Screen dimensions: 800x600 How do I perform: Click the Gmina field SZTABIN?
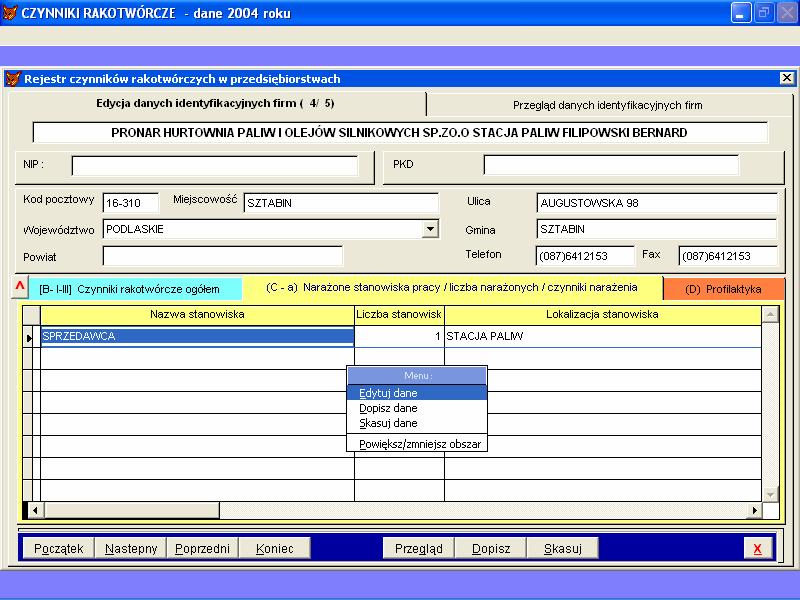click(657, 229)
